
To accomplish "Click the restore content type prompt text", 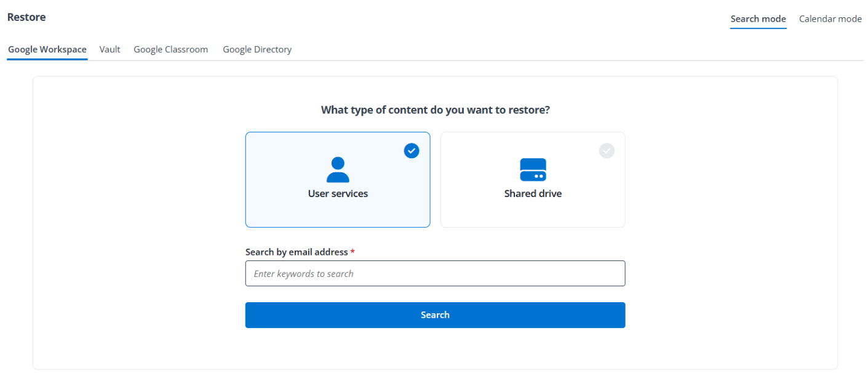I will tap(435, 110).
